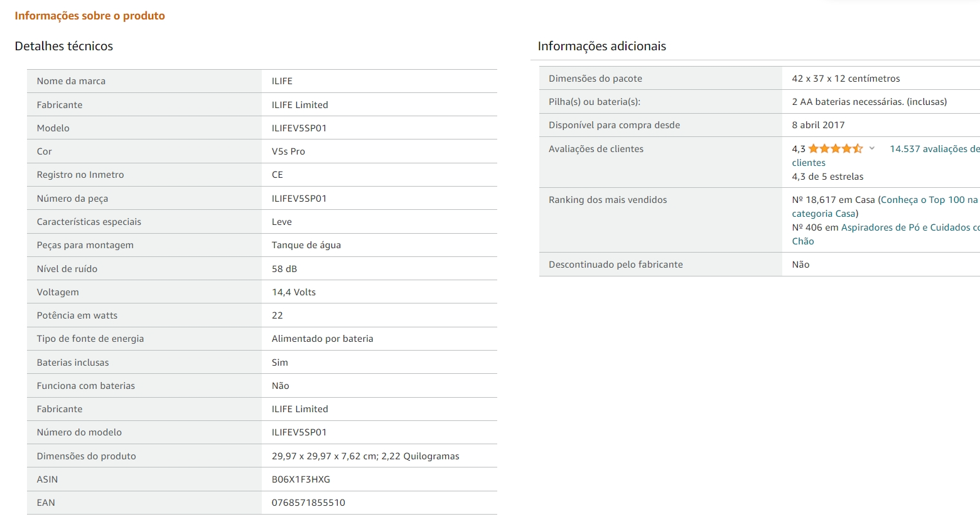
Task: Click Alimentado por bateria value
Action: pos(322,339)
